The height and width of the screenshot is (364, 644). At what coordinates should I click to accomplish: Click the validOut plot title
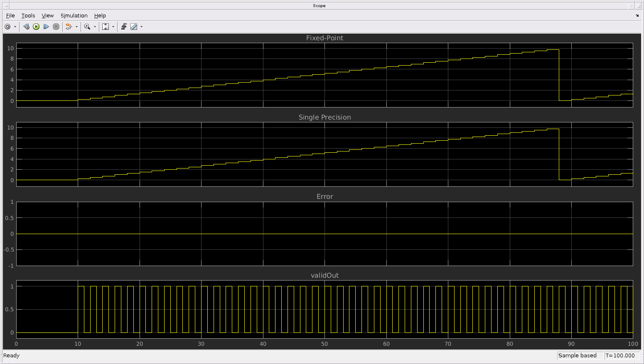point(324,275)
